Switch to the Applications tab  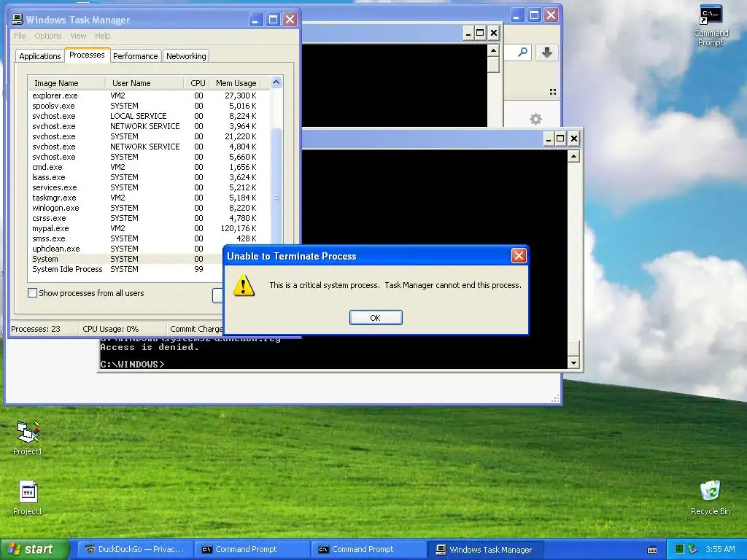point(40,56)
